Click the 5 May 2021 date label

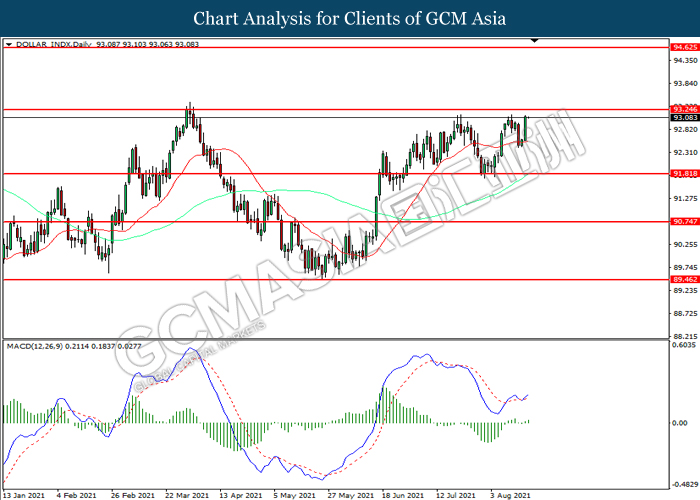(x=295, y=495)
